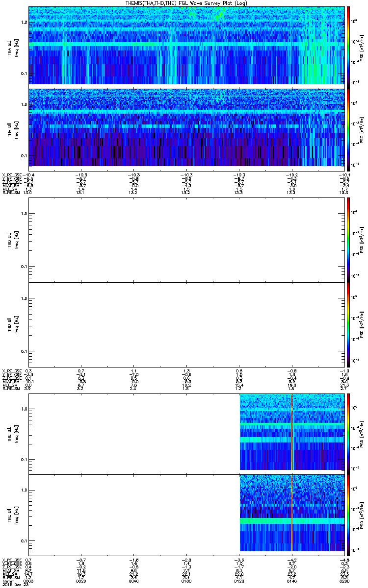Click the empty THD B⊥ plot panel
The image size is (368, 588).
pyautogui.click(x=186, y=240)
